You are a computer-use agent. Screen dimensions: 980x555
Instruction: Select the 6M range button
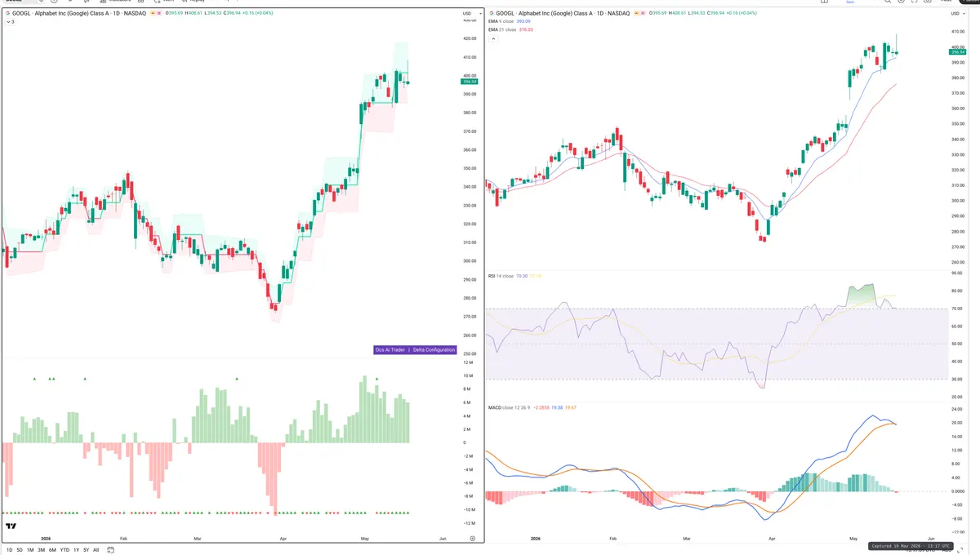point(52,550)
